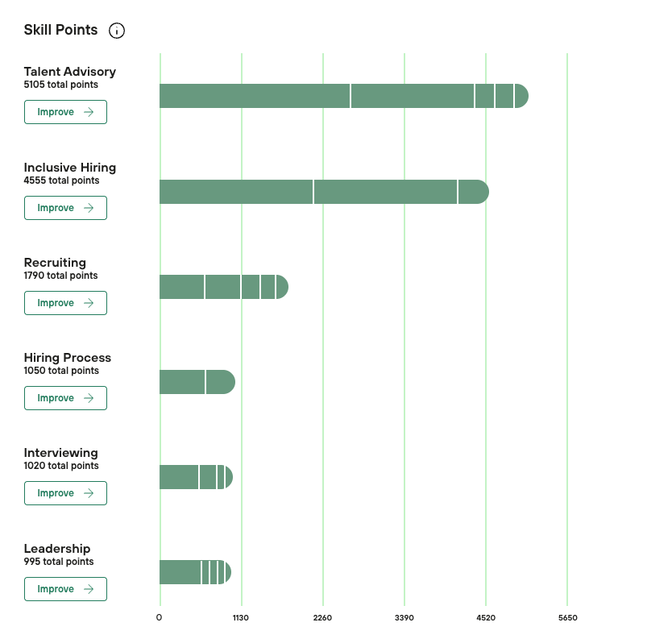
Task: Select the Recruiting points bar
Action: pyautogui.click(x=223, y=287)
